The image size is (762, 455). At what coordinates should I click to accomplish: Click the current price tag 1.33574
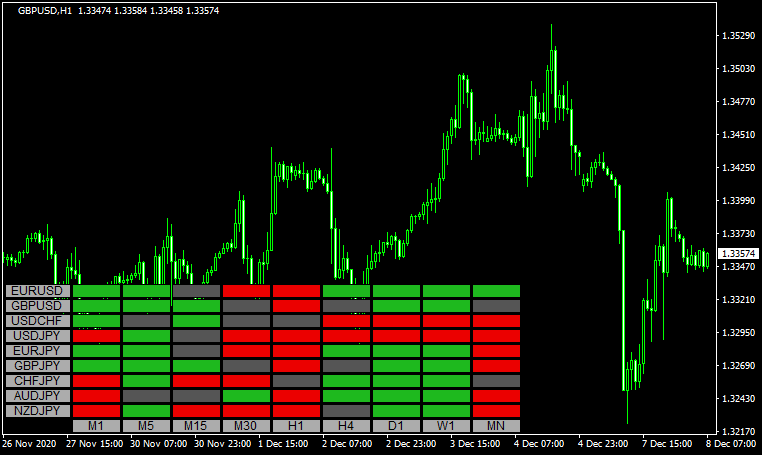point(737,254)
